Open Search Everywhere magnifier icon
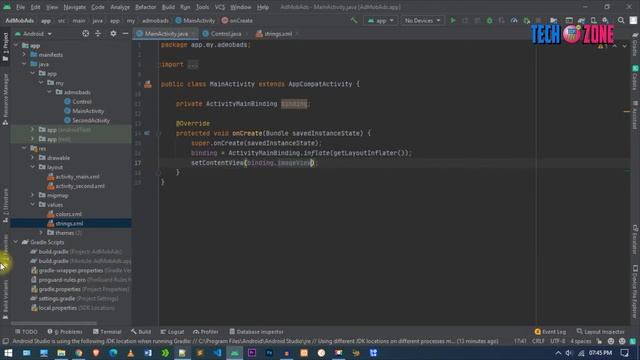 (621, 20)
